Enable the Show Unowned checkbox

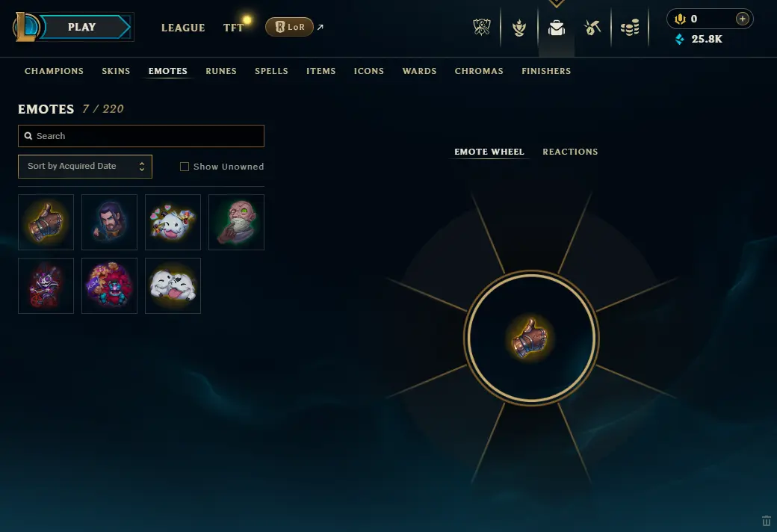[x=185, y=167]
